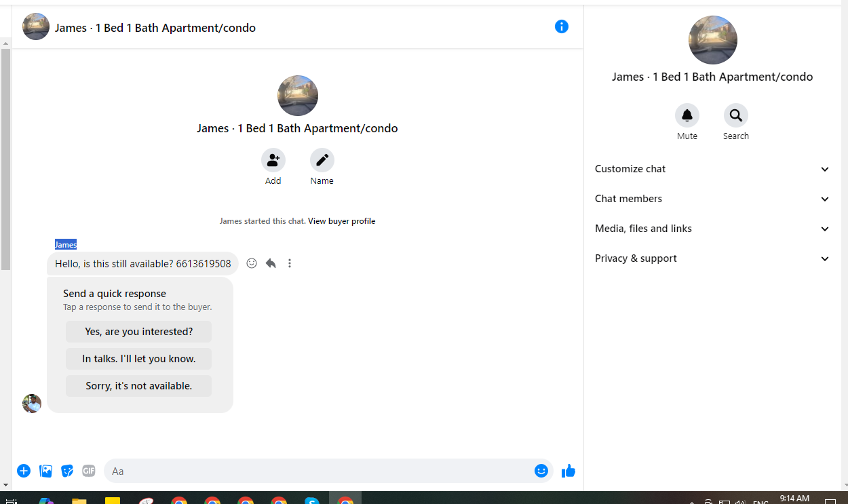Click the 'Send a quick response' heading
The width and height of the screenshot is (848, 504).
pos(115,294)
